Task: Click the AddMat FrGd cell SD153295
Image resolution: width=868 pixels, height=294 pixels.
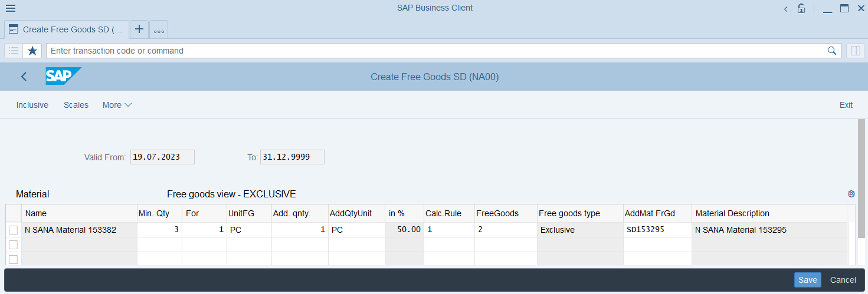Action: (x=657, y=230)
